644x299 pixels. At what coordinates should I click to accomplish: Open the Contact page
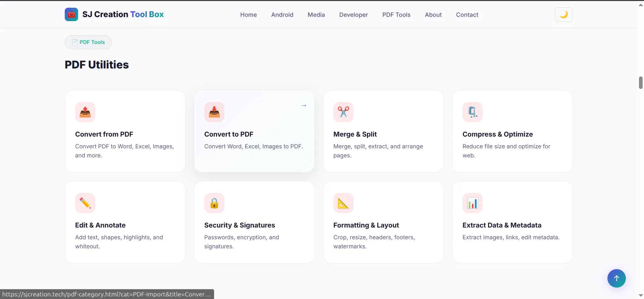[x=467, y=15]
